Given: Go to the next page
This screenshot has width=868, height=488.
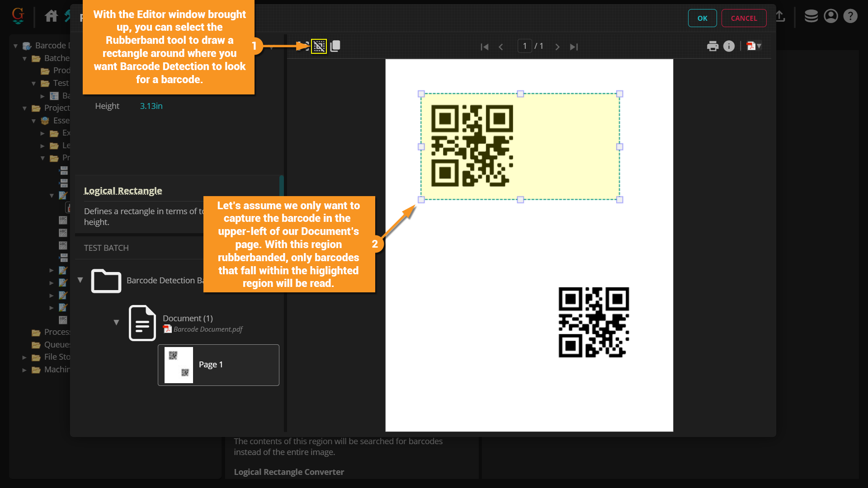Looking at the screenshot, I should (557, 47).
